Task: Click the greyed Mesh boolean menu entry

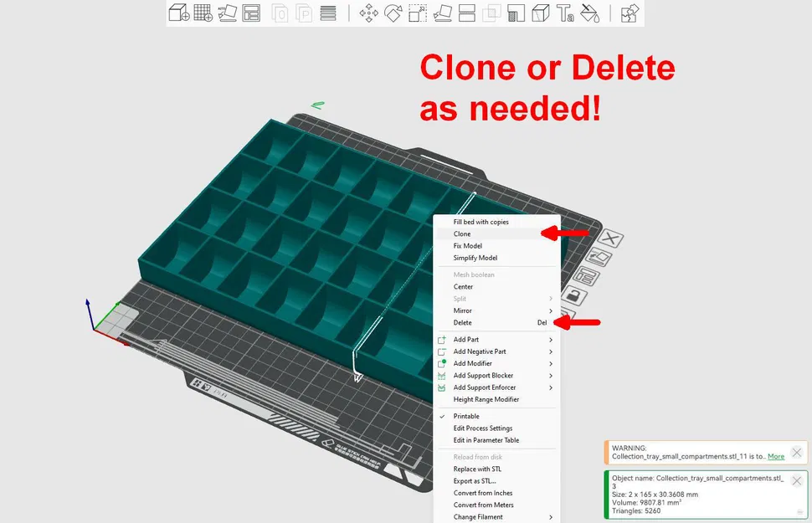Action: click(x=496, y=275)
